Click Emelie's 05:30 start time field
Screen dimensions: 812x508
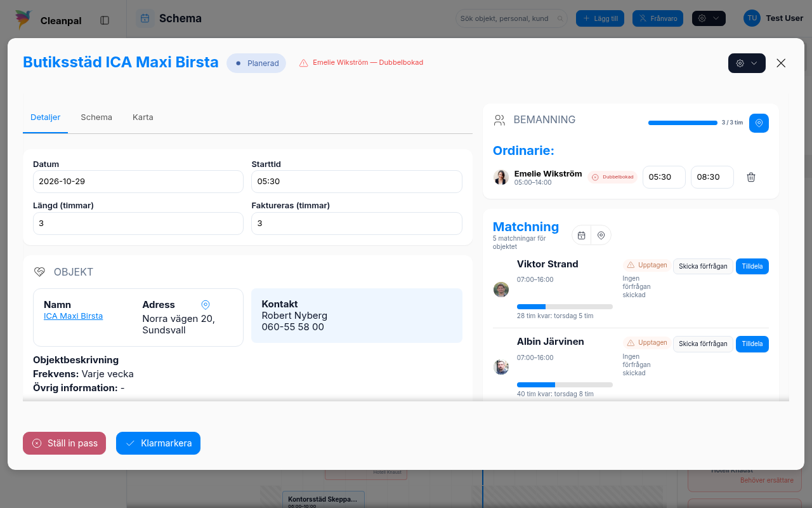[x=664, y=177]
